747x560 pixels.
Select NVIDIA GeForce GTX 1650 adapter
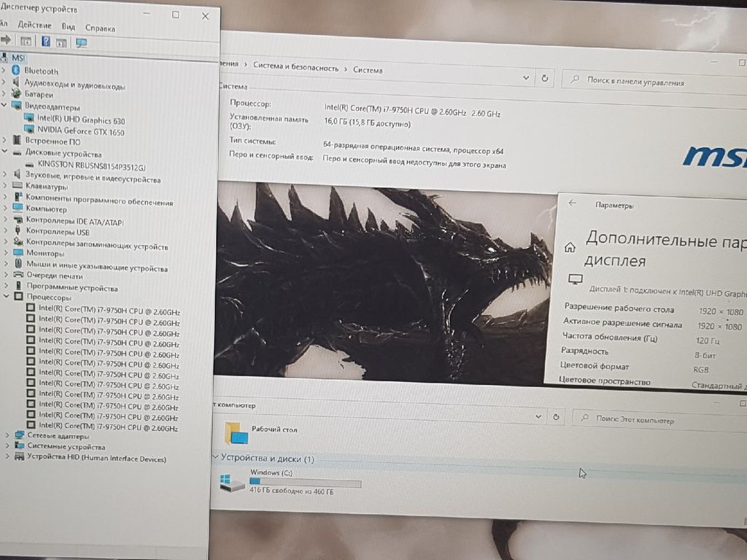81,131
